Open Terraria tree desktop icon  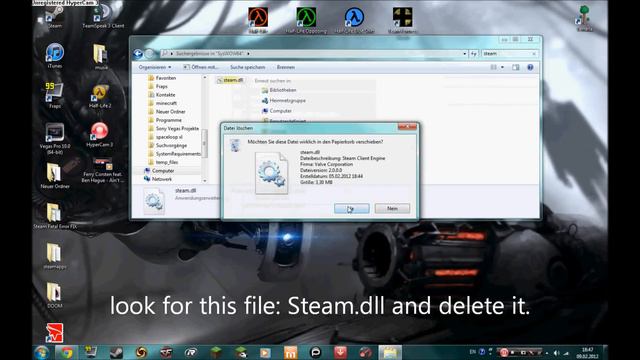coord(585,18)
